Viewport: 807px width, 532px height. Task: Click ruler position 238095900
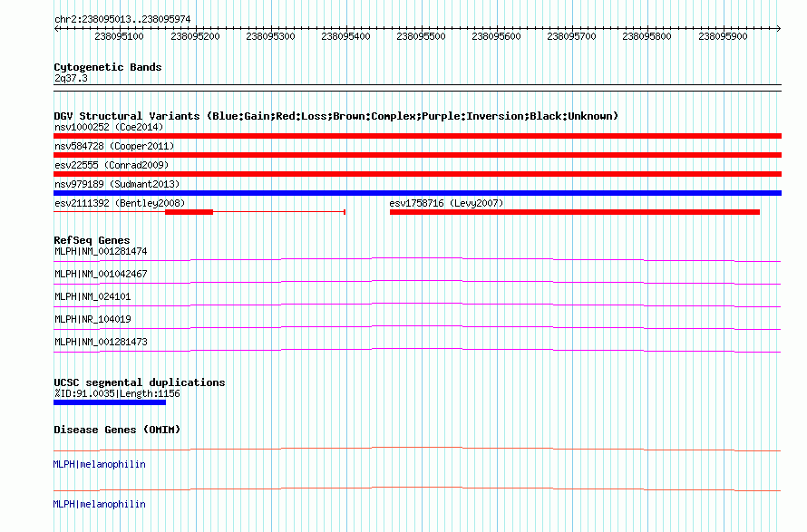723,36
